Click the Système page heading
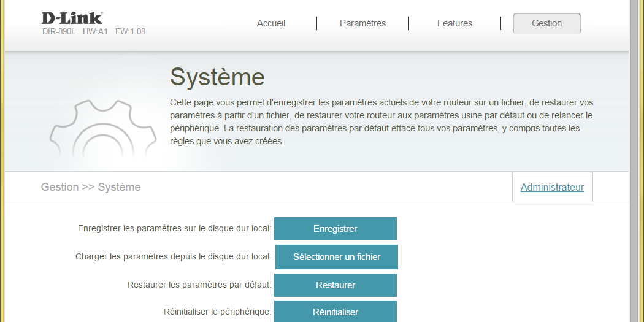 click(x=217, y=77)
